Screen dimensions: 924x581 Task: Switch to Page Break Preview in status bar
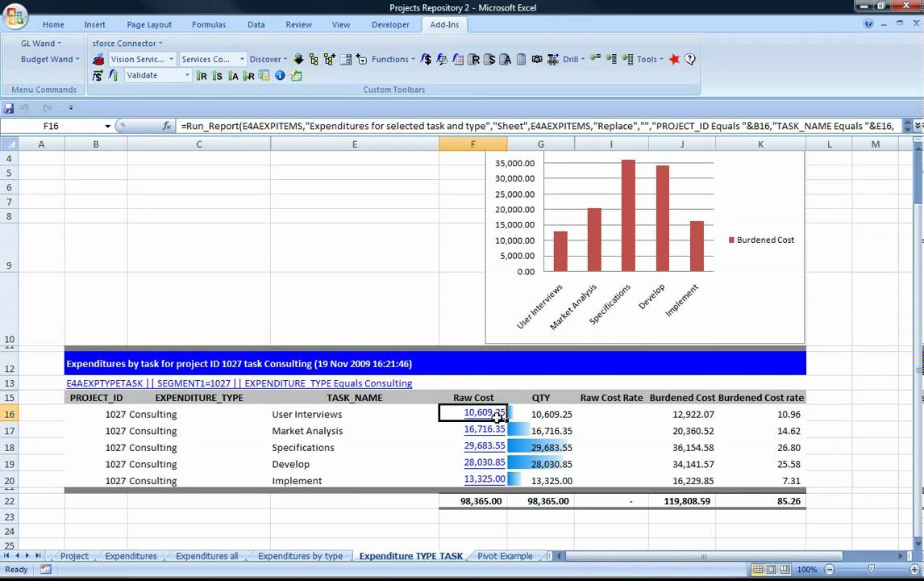785,569
